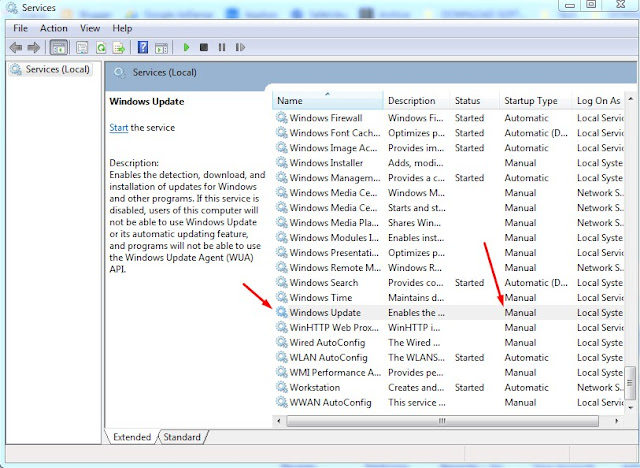Click gear icon next to Windows Search

point(282,282)
